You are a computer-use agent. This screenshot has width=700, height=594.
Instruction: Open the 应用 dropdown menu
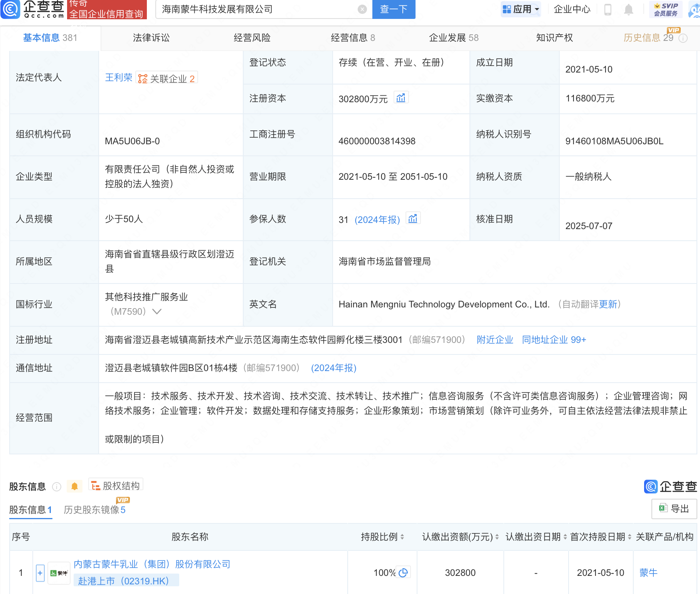[521, 9]
